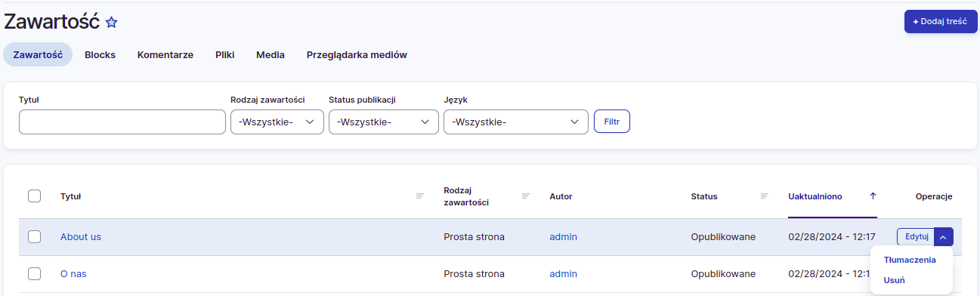The height and width of the screenshot is (296, 980).
Task: Click the sort icon beside Status column header
Action: [x=765, y=196]
